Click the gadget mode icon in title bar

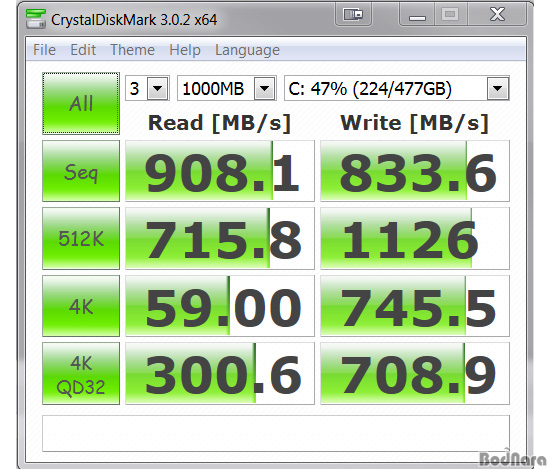click(x=353, y=14)
